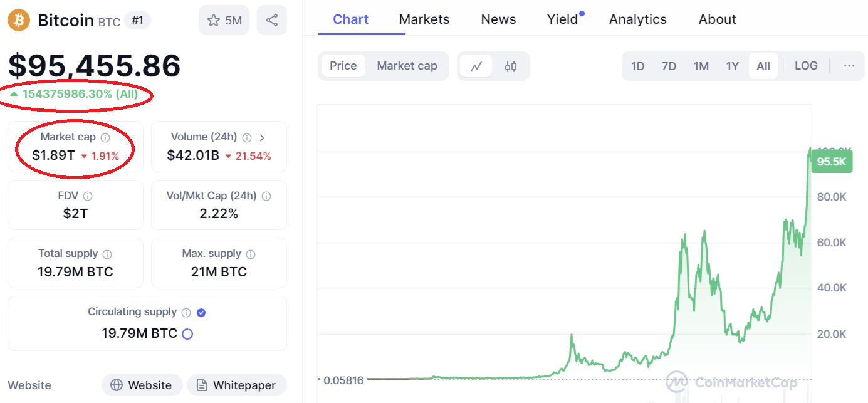Select the line chart icon
Screen dimensions: 868x403
(476, 66)
